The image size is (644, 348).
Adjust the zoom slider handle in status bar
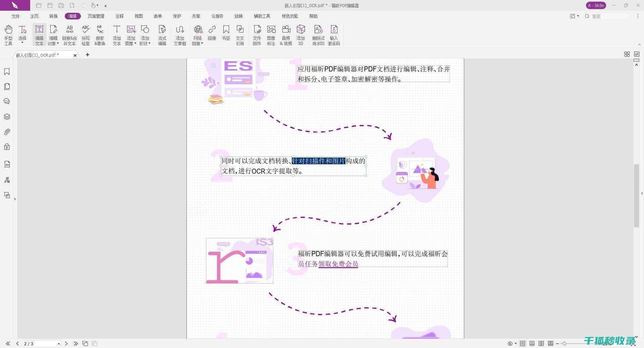click(565, 344)
